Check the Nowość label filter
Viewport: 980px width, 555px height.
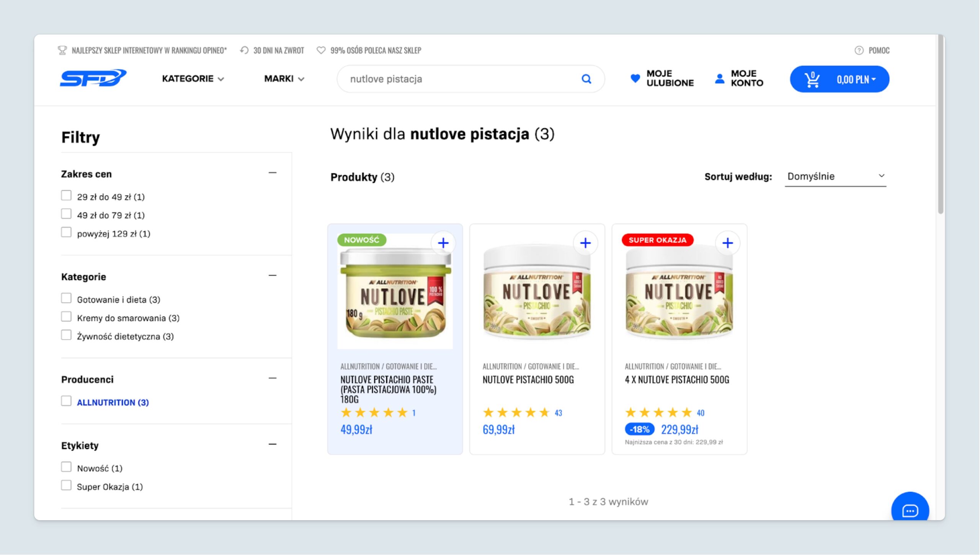[x=66, y=467]
